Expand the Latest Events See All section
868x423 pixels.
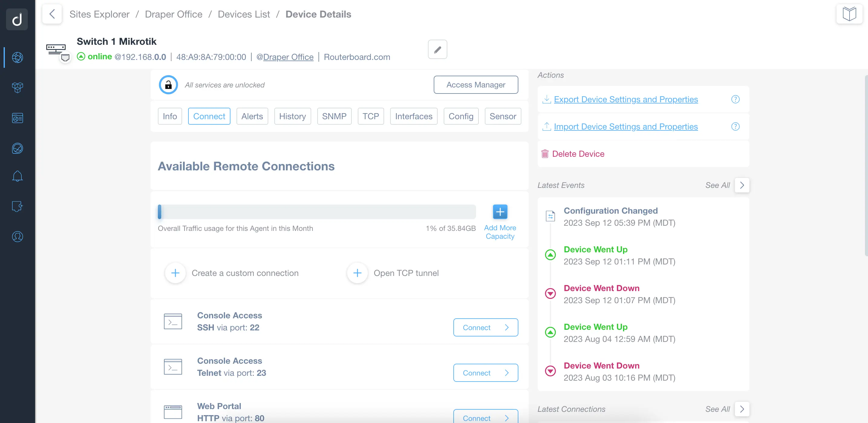741,185
